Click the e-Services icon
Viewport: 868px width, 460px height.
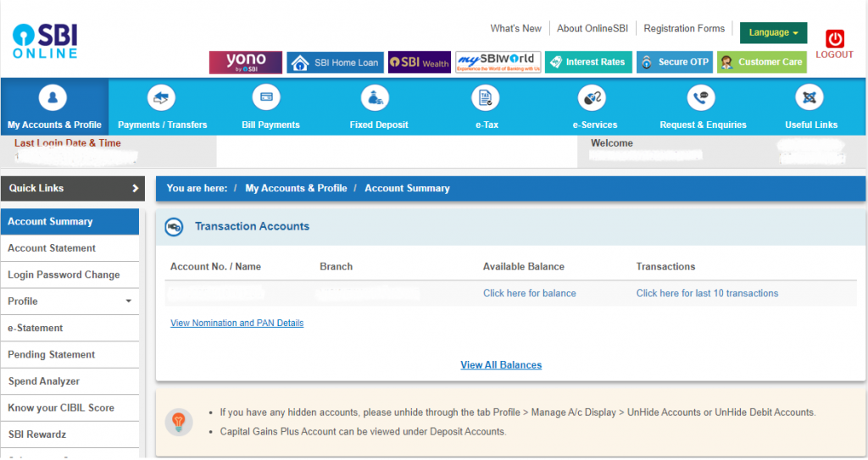[592, 98]
